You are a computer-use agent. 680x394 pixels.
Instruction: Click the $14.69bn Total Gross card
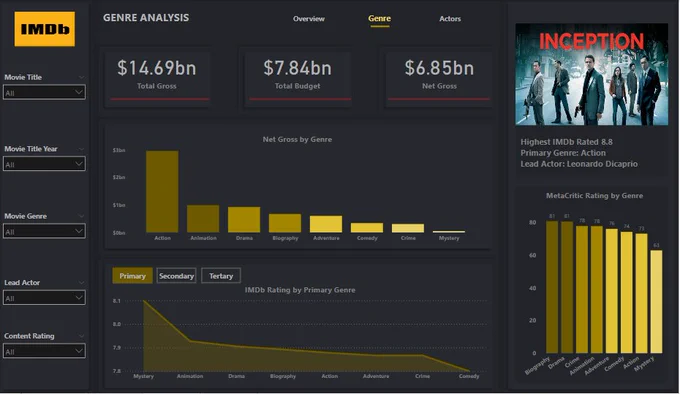point(157,77)
